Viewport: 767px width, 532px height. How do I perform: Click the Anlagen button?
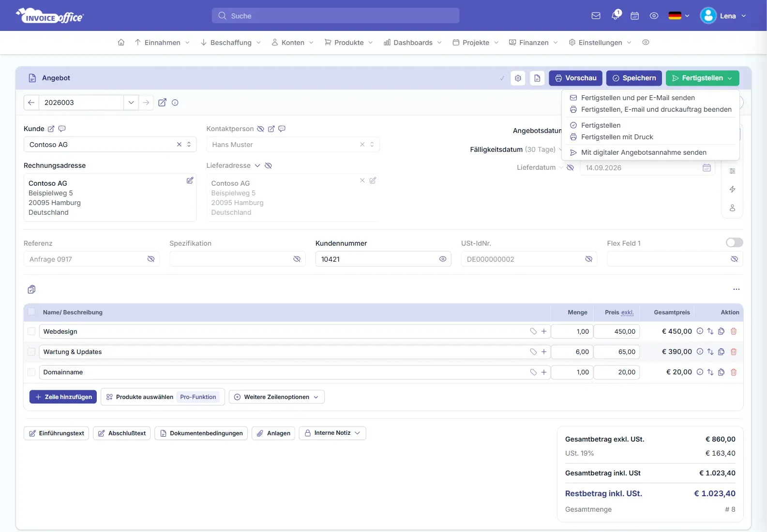point(273,433)
